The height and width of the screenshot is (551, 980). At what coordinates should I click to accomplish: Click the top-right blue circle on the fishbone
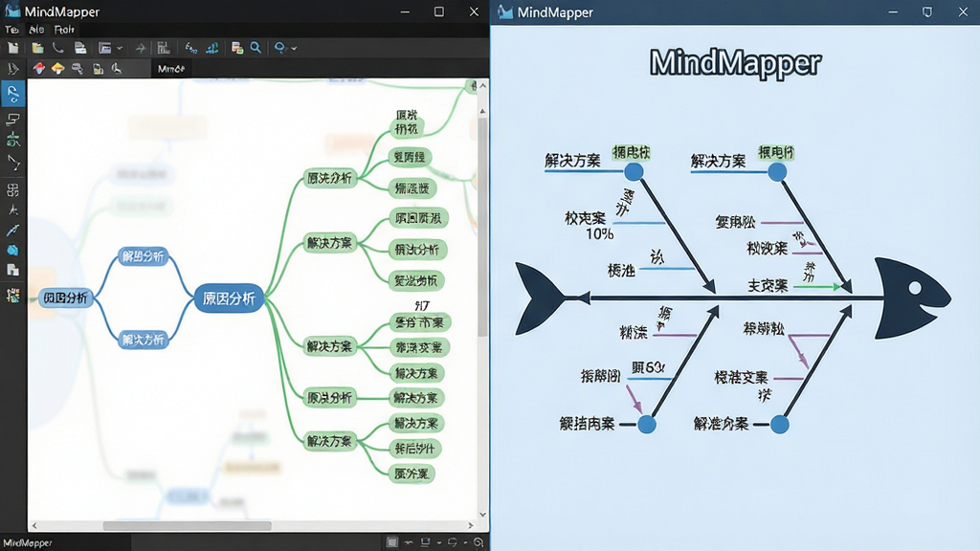tap(777, 172)
